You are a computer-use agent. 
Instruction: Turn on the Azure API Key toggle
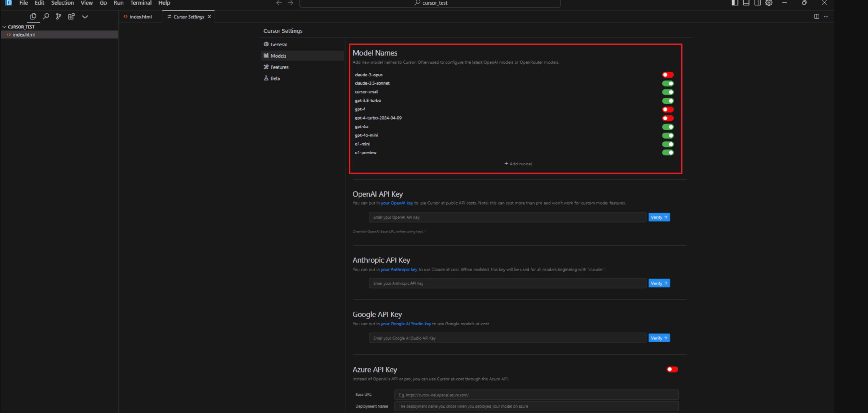pyautogui.click(x=672, y=369)
